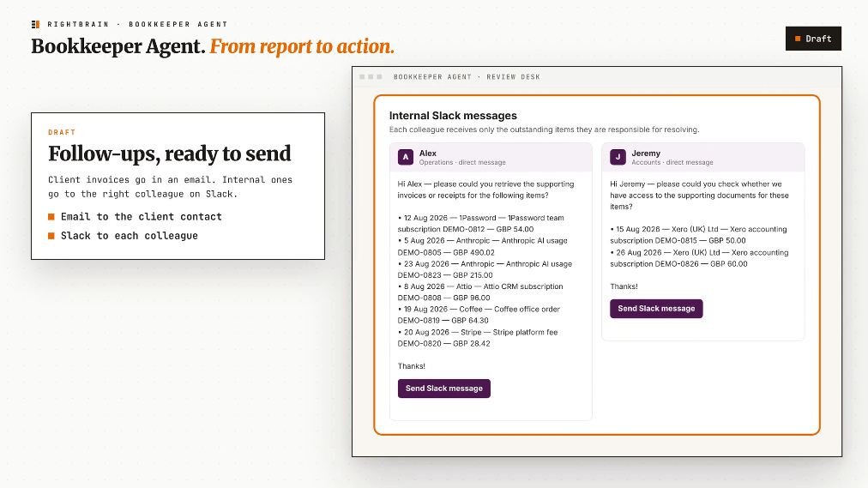Click 'Each colleague receives only' description line

click(x=544, y=130)
